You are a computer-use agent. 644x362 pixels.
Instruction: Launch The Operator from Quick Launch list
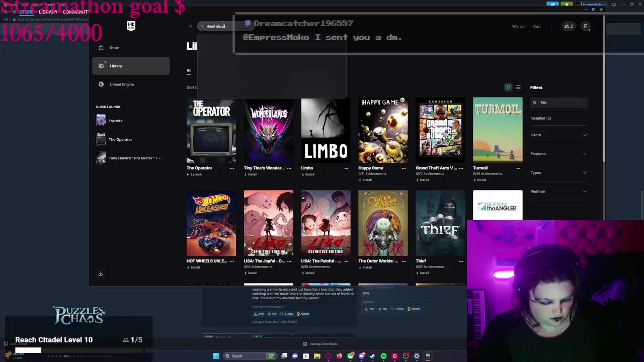coord(131,139)
